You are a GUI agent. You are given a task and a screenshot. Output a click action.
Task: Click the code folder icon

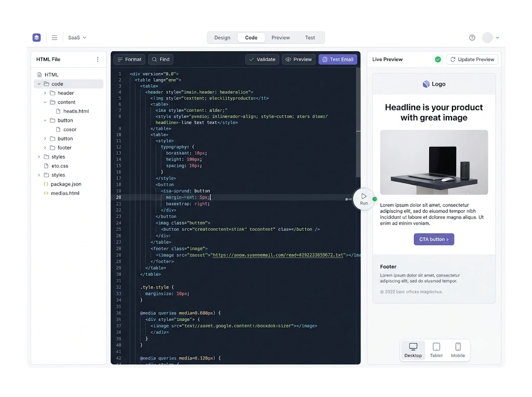click(x=46, y=84)
